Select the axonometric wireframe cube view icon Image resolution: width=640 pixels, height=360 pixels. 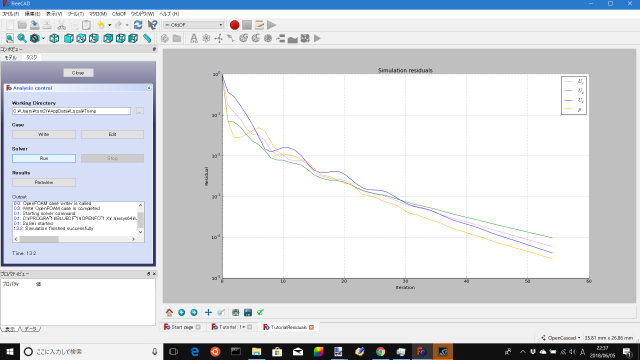(54, 38)
